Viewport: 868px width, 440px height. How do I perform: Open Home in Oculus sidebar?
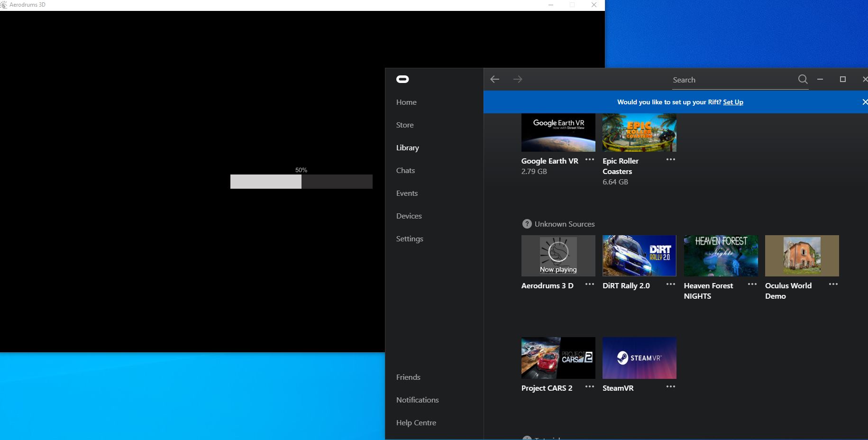(x=406, y=102)
